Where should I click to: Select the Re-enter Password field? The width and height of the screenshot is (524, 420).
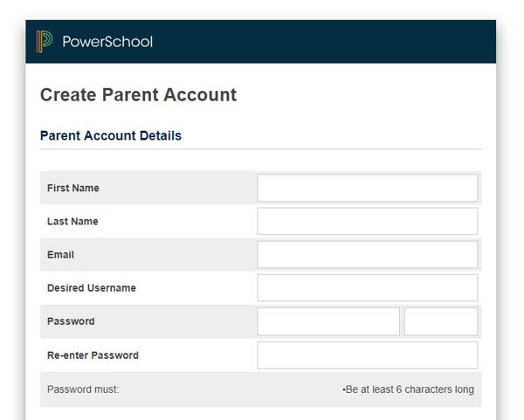(368, 355)
